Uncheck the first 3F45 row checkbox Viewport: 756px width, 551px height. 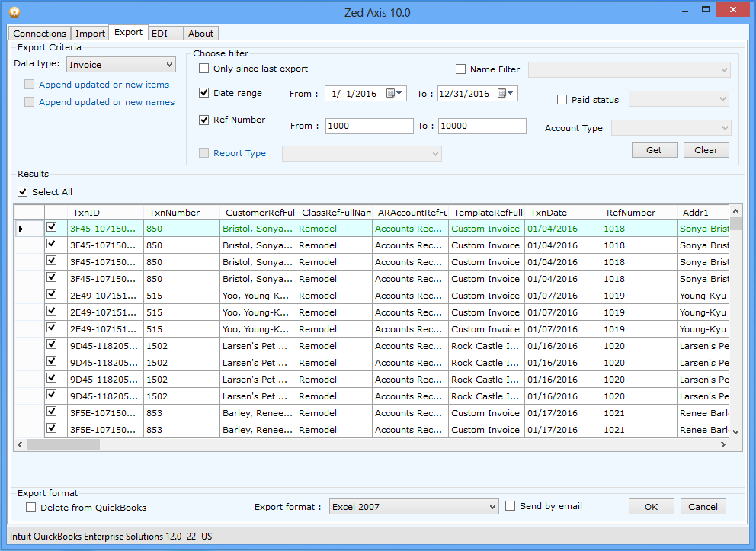click(x=52, y=227)
